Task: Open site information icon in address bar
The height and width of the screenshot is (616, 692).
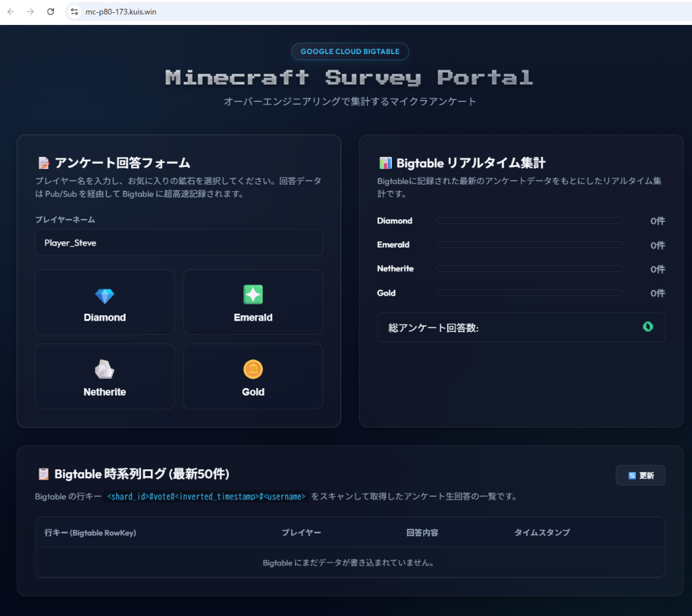Action: pos(74,11)
